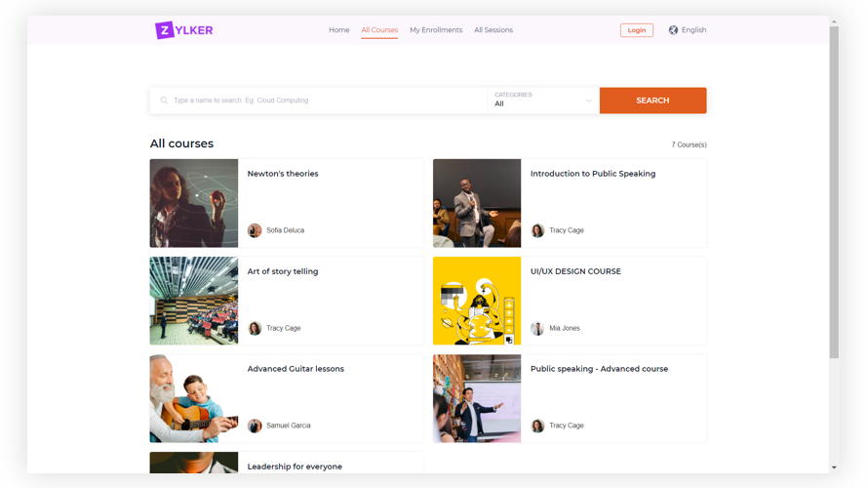Click the globe language icon
The width and height of the screenshot is (868, 488).
click(x=673, y=30)
